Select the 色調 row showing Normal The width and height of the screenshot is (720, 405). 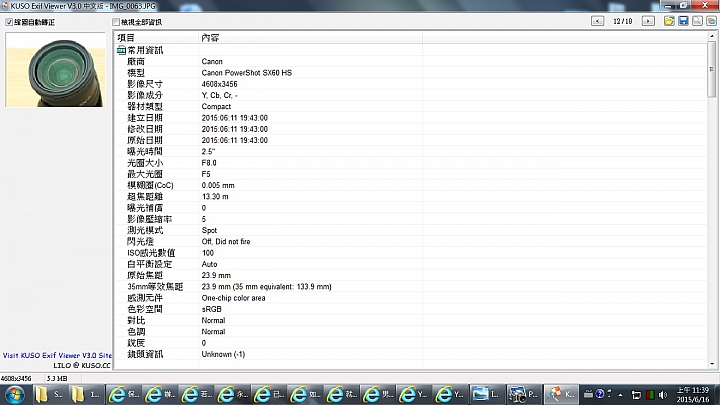coord(411,332)
